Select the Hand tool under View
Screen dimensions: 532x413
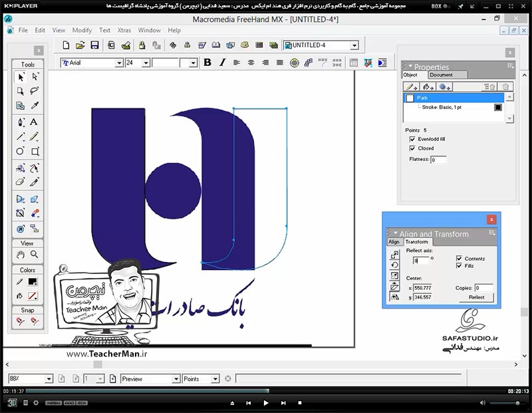21,254
